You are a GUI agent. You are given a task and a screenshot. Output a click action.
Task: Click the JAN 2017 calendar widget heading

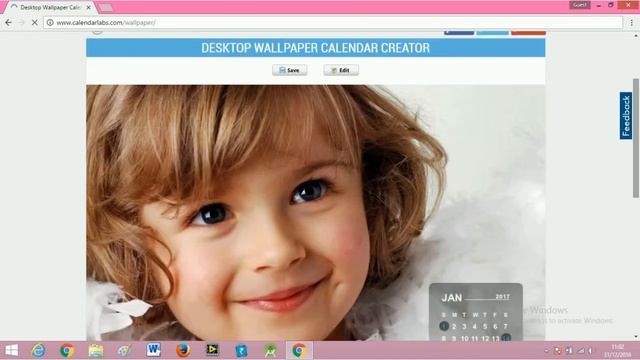tap(476, 298)
